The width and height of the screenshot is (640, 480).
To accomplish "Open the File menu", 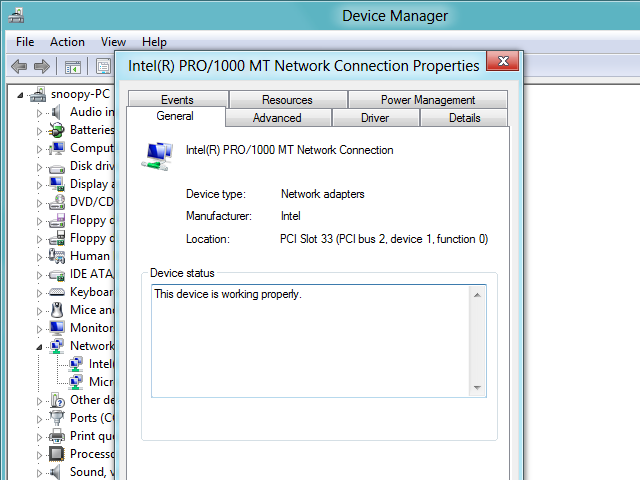I will pyautogui.click(x=25, y=42).
